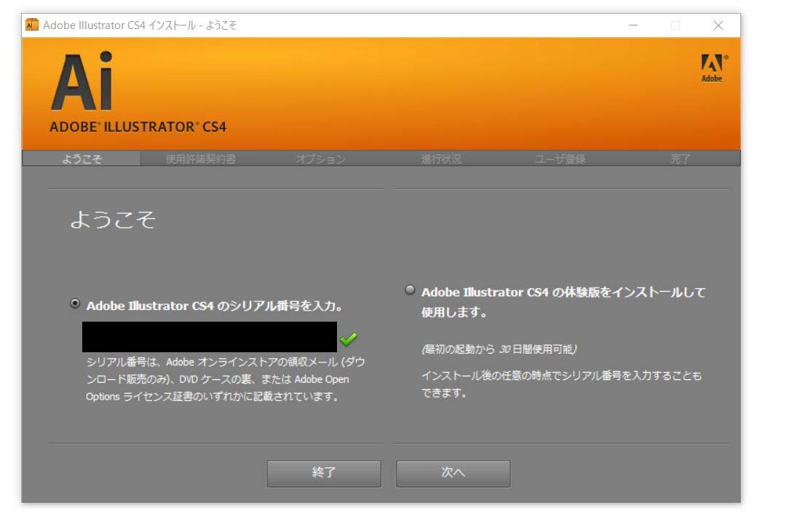The height and width of the screenshot is (532, 789).
Task: Switch to the 使用許諾契約書 step
Action: (203, 159)
